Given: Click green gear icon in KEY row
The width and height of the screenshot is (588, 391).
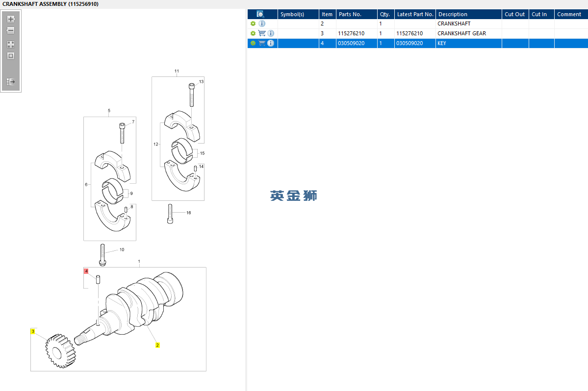Looking at the screenshot, I should [253, 43].
